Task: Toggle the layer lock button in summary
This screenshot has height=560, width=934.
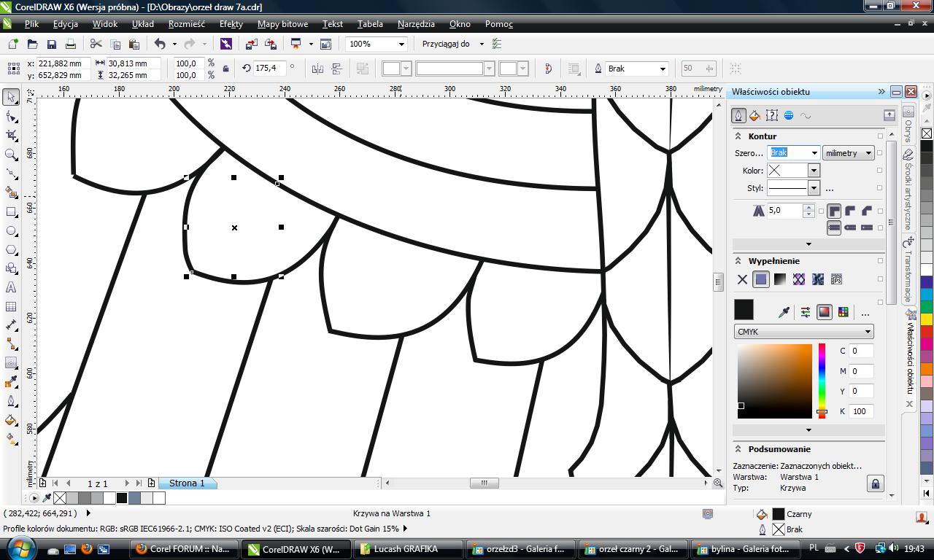Action: point(874,483)
